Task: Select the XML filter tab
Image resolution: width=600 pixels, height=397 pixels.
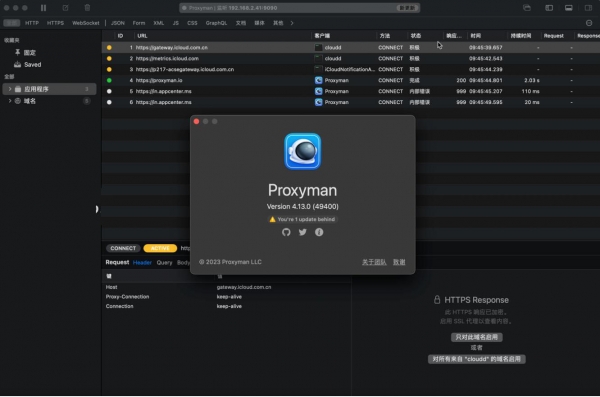Action: pos(158,23)
